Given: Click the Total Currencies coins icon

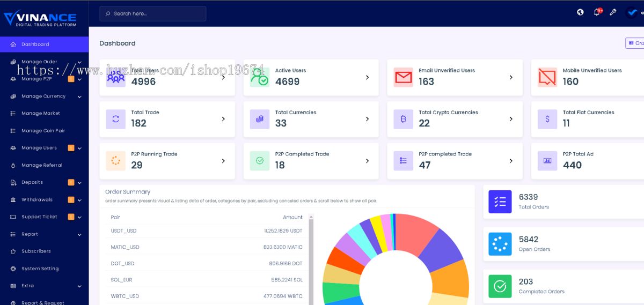Looking at the screenshot, I should pyautogui.click(x=260, y=119).
